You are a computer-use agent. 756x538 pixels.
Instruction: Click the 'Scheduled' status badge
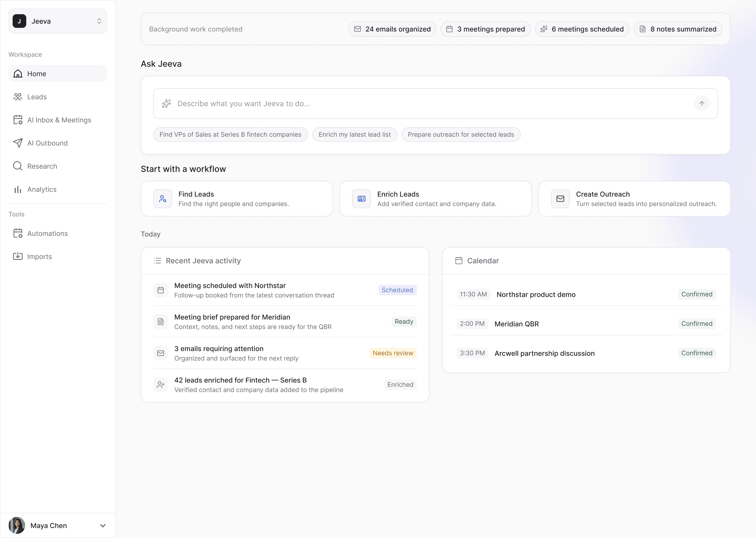pos(397,290)
